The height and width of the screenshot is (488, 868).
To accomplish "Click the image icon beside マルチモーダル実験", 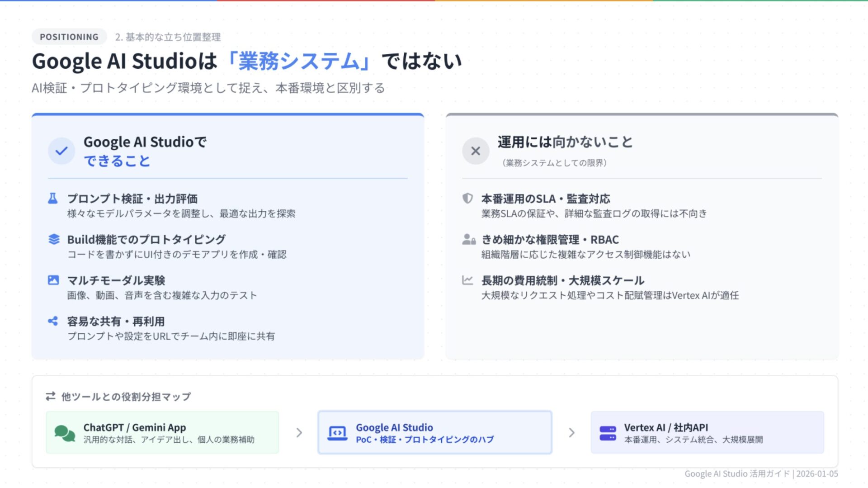I will [x=53, y=280].
